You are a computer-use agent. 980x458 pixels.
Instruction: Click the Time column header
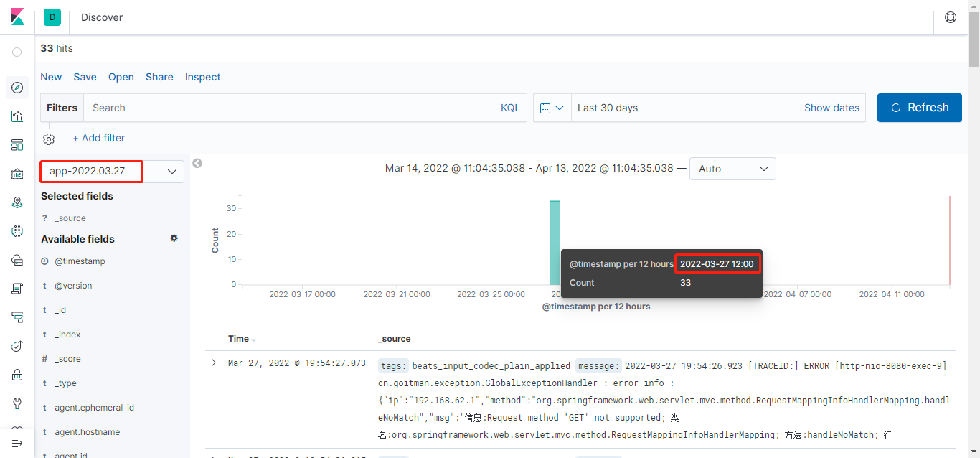coord(238,339)
